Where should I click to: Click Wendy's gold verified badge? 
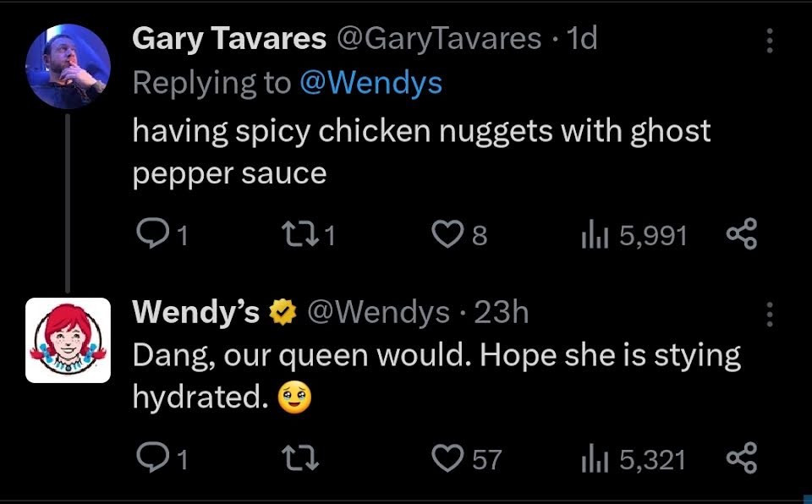coord(281,314)
